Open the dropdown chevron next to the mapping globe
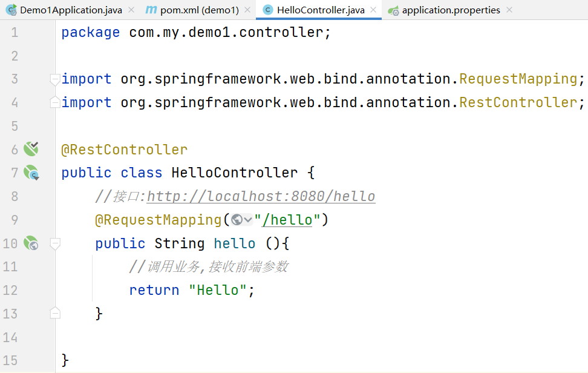The width and height of the screenshot is (588, 373). coord(248,220)
